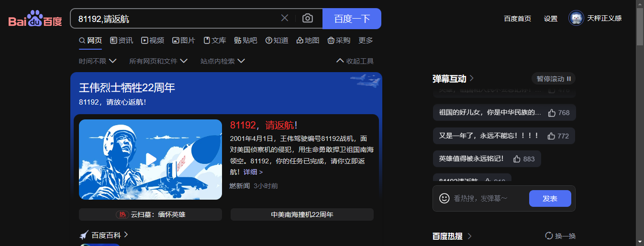The height and width of the screenshot is (246, 644).
Task: Open the 采购 tab
Action: (x=339, y=41)
